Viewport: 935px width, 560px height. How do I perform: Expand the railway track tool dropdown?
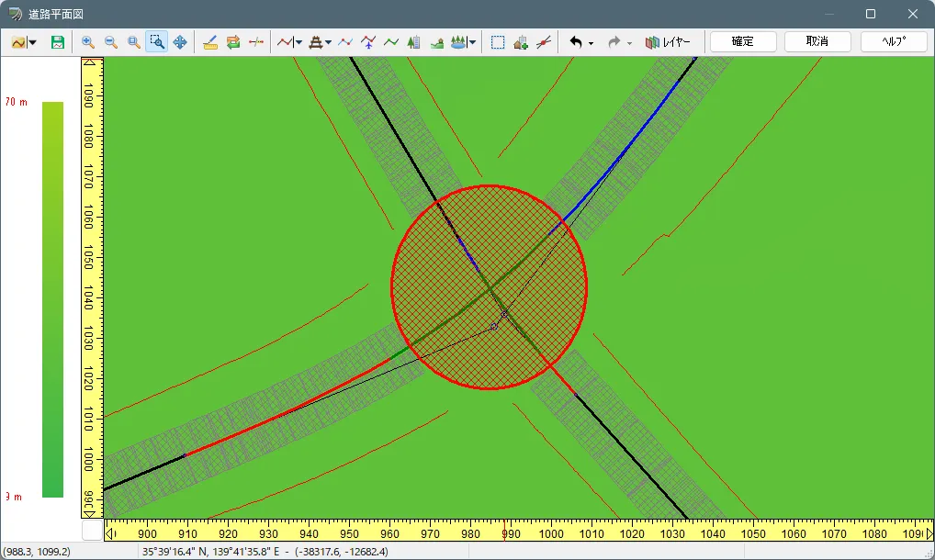329,42
